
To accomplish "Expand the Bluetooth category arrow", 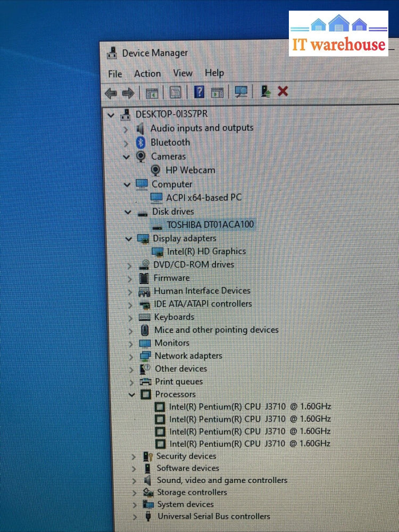I will (x=126, y=144).
